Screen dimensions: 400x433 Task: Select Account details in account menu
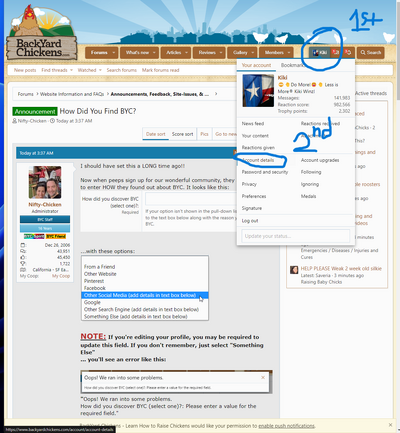coord(258,160)
